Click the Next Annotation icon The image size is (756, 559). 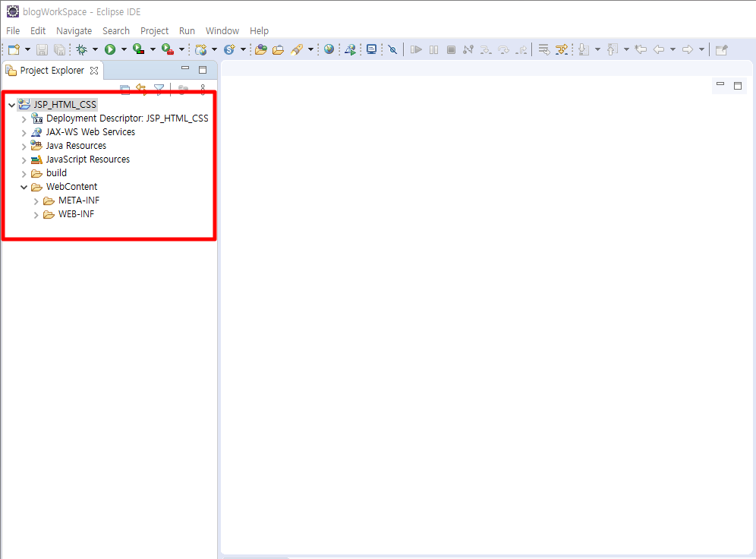pos(584,49)
